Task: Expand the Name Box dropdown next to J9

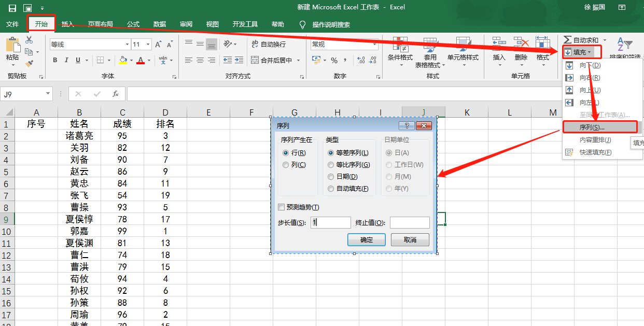Action: click(48, 94)
